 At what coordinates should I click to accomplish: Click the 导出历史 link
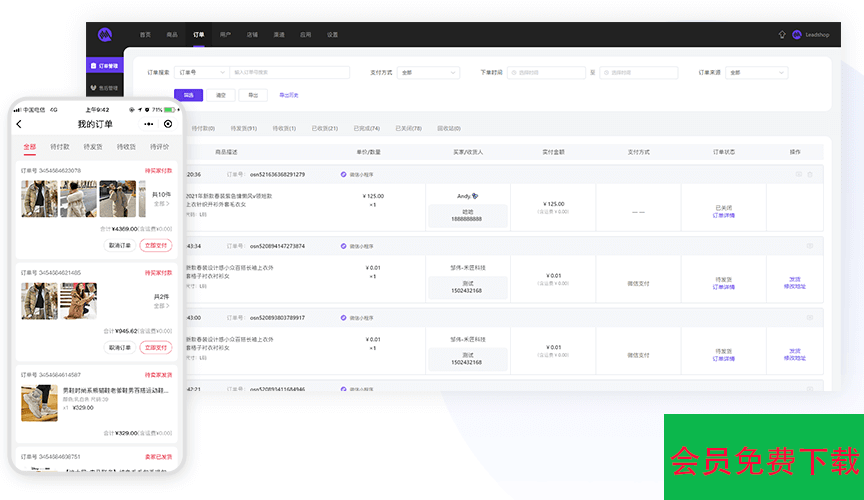coord(288,95)
